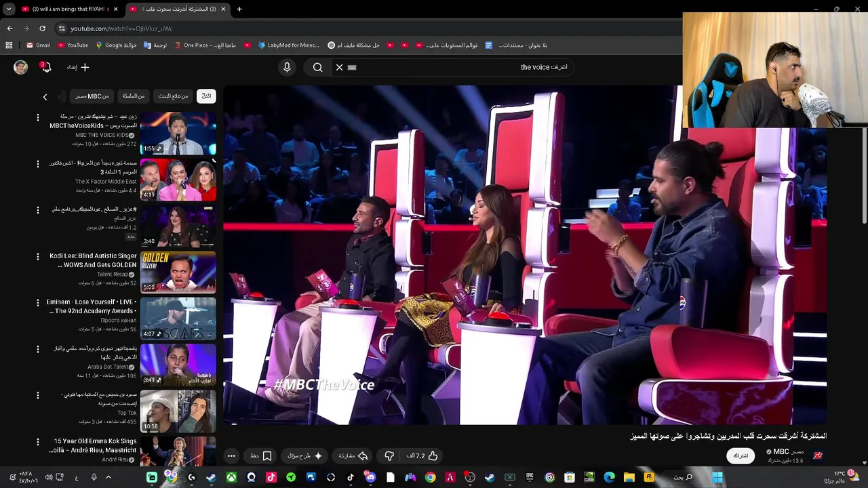Open a new browser tab
This screenshot has width=868, height=488.
(x=239, y=9)
